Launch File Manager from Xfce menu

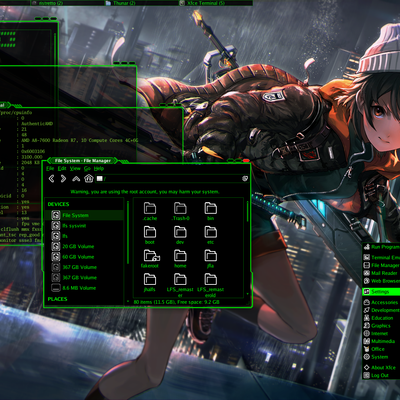(x=381, y=265)
